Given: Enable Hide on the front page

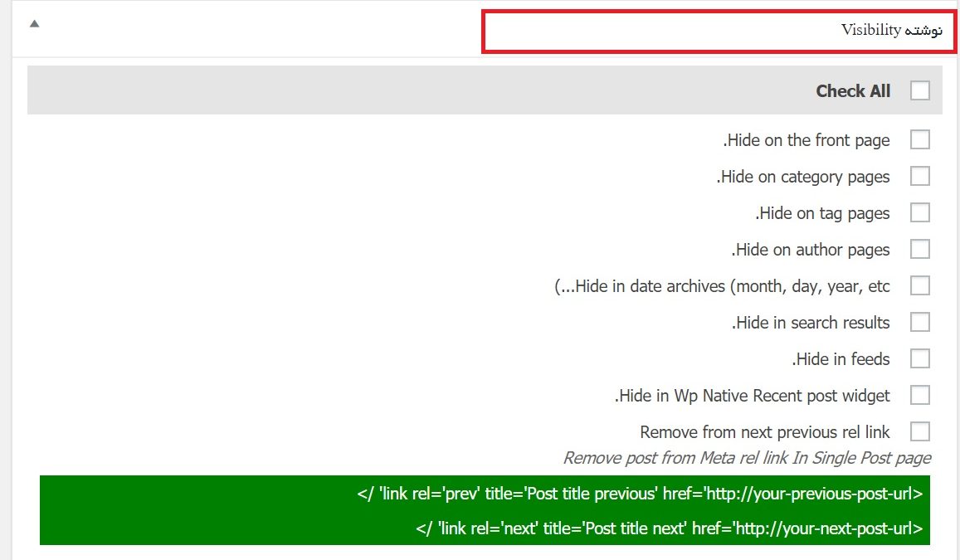Looking at the screenshot, I should pos(919,139).
